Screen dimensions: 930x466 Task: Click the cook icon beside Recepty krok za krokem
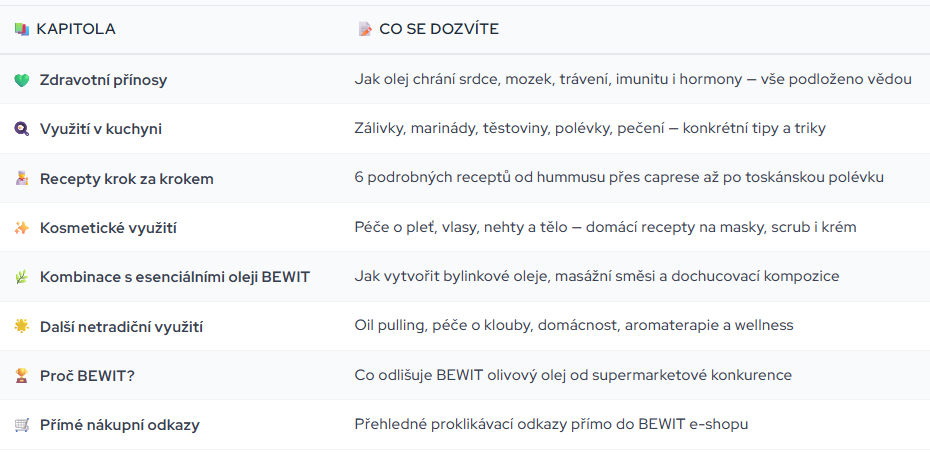coord(22,178)
